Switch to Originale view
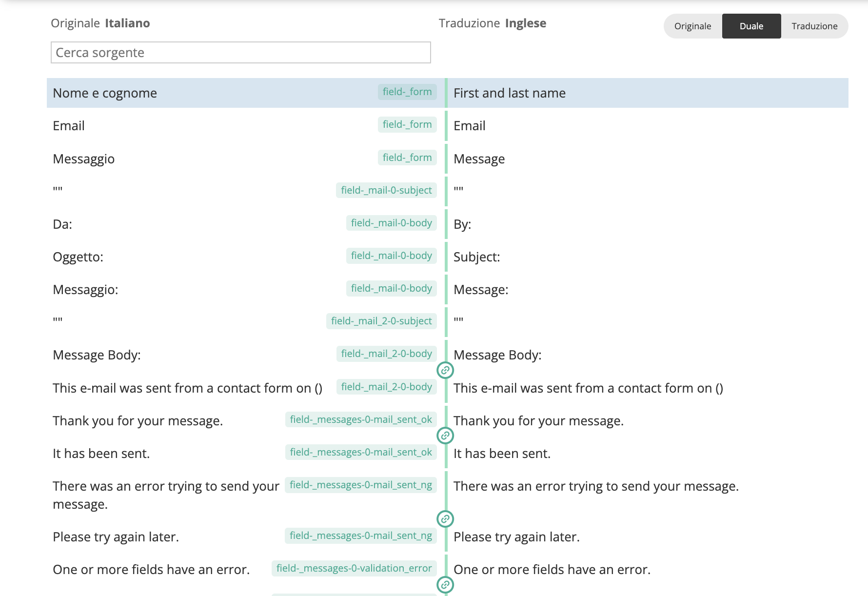 point(692,26)
